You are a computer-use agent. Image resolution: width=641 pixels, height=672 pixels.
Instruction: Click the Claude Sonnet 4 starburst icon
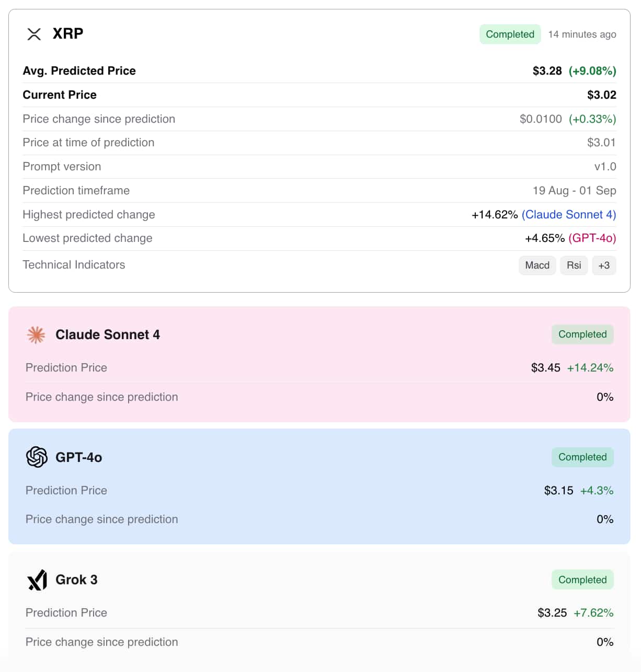(36, 335)
